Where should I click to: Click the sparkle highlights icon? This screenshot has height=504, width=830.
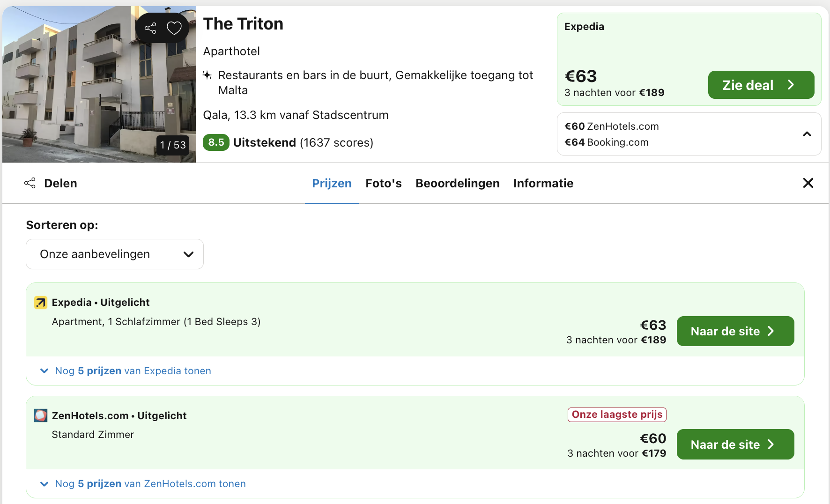207,75
